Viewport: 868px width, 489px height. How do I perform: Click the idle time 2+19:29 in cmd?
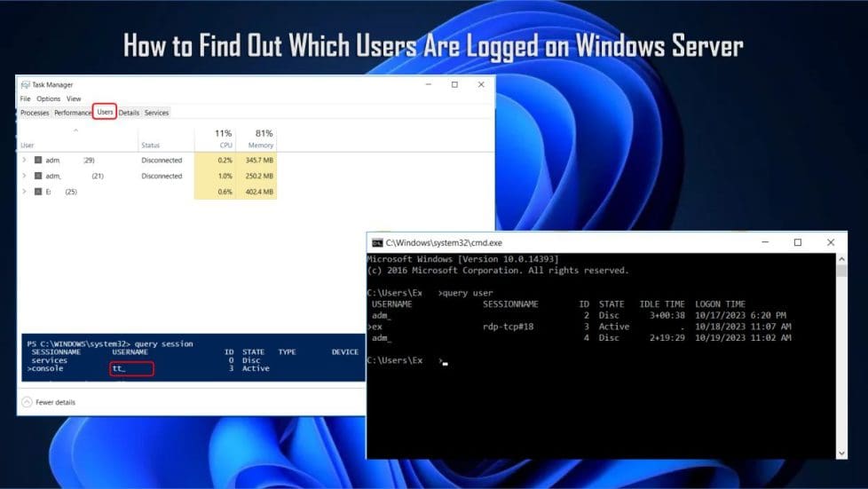(667, 338)
